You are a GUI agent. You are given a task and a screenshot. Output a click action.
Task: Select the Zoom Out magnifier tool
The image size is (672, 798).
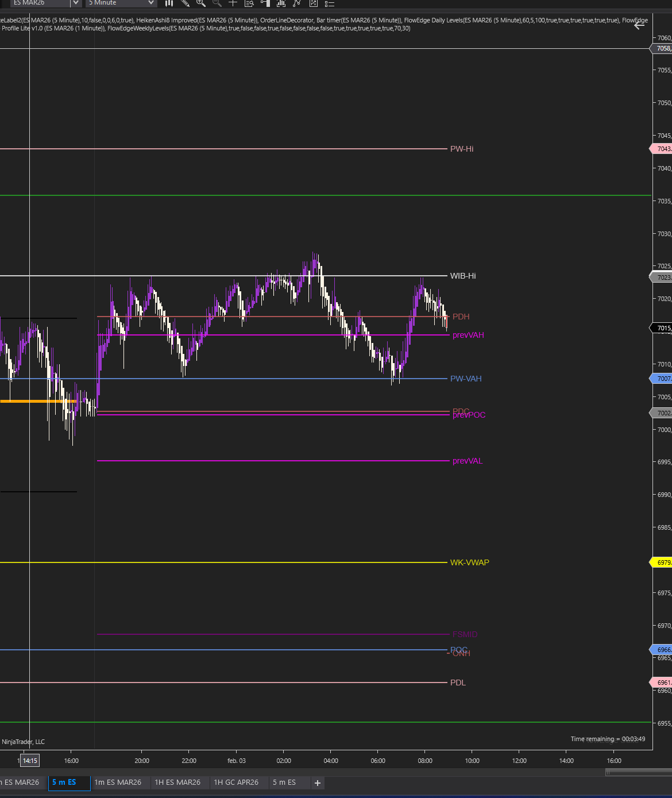pyautogui.click(x=217, y=4)
